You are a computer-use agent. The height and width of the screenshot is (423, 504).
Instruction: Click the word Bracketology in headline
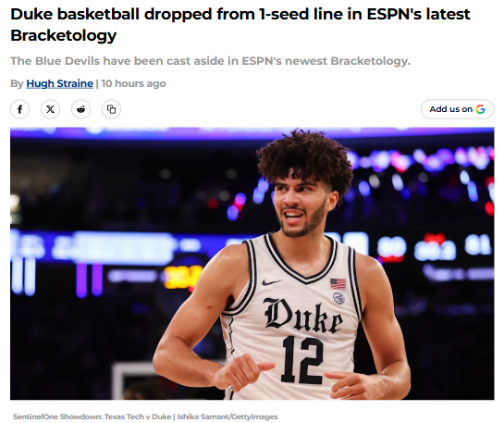63,35
